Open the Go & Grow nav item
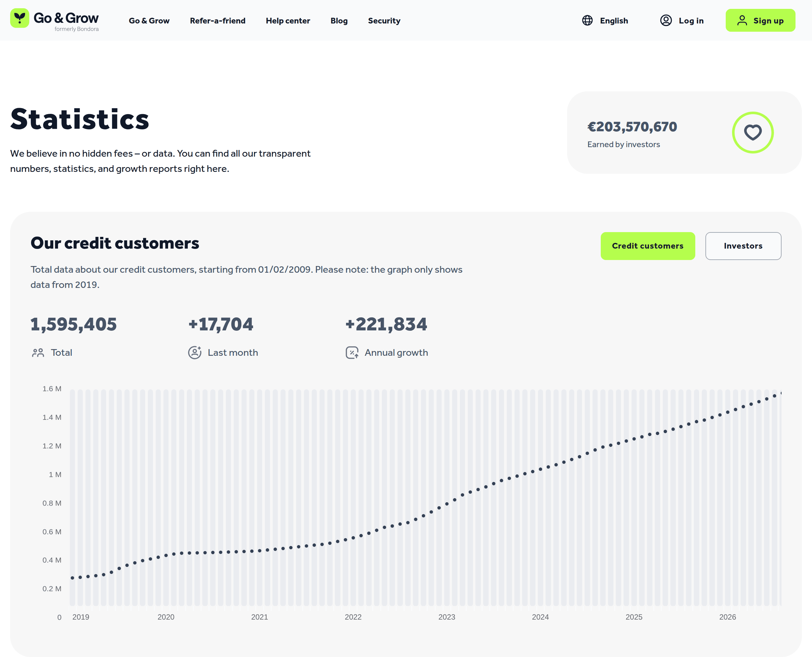812x657 pixels. click(x=149, y=21)
